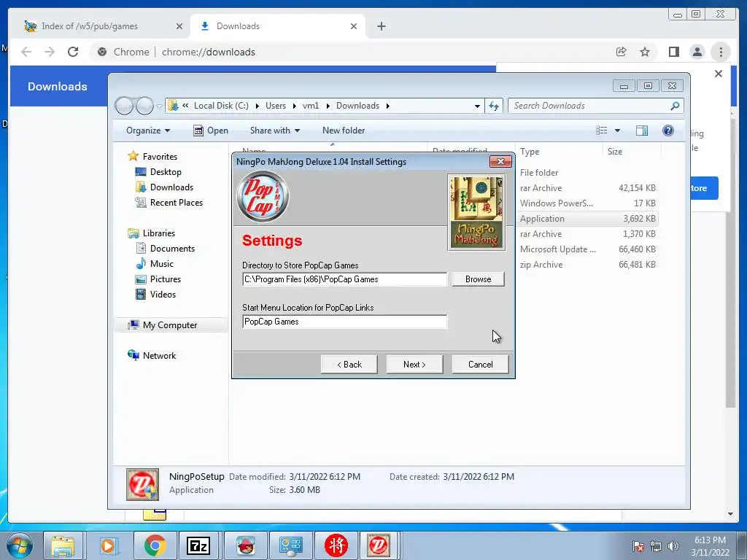Open the Organize dropdown menu
The height and width of the screenshot is (560, 747).
coord(147,131)
